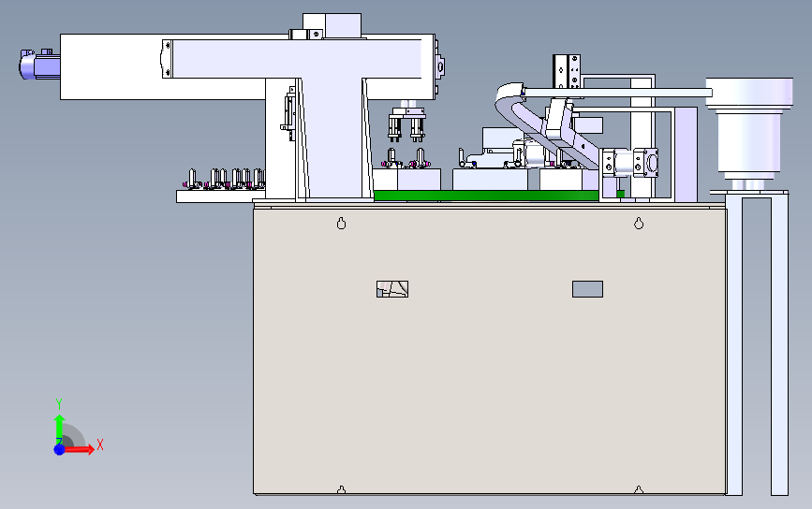The height and width of the screenshot is (509, 812).
Task: Select the dual gripper head under the gantry
Action: pos(407,124)
